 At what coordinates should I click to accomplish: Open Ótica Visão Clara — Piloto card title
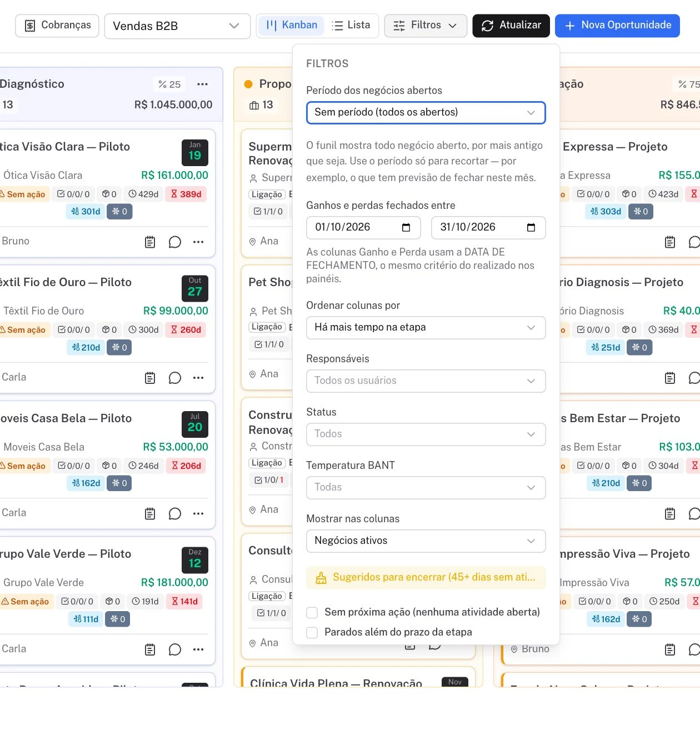(x=64, y=147)
